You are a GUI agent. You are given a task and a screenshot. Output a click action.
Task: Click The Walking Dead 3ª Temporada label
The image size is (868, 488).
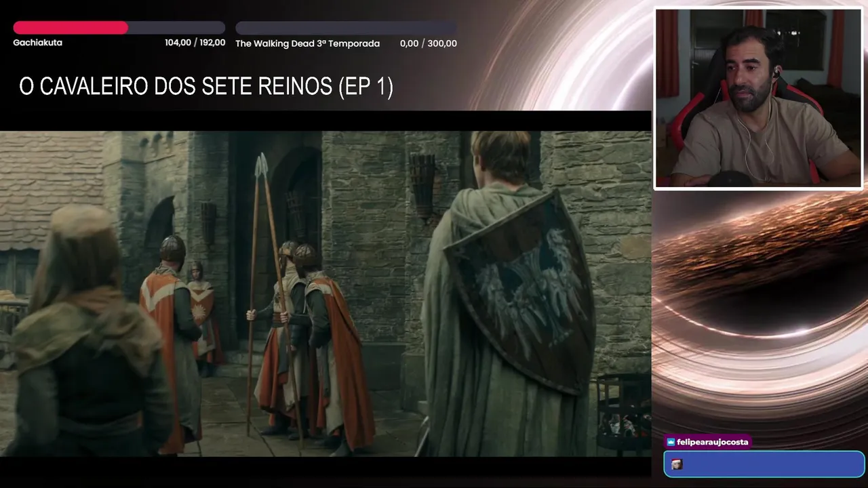[x=307, y=43]
